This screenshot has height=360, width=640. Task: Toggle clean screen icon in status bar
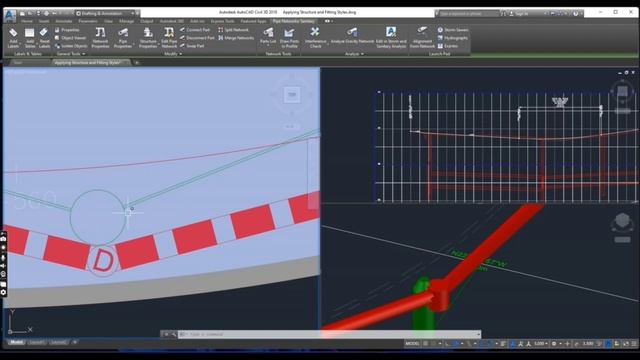(x=626, y=344)
